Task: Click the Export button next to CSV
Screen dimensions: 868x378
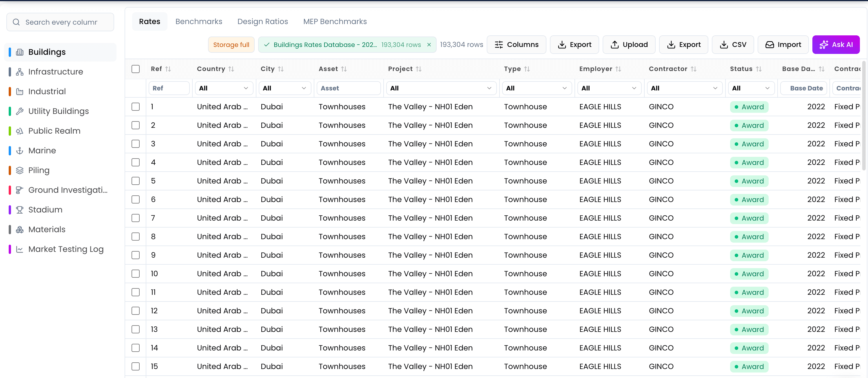Action: [x=683, y=45]
